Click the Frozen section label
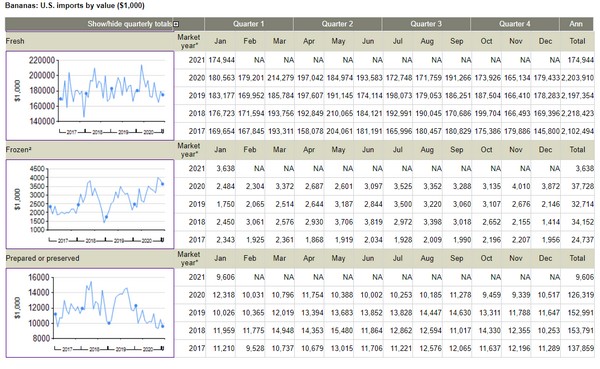 18,150
